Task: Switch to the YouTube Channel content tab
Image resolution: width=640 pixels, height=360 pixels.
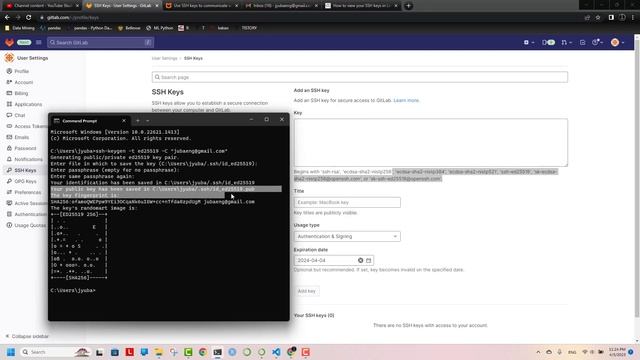Action: point(42,6)
